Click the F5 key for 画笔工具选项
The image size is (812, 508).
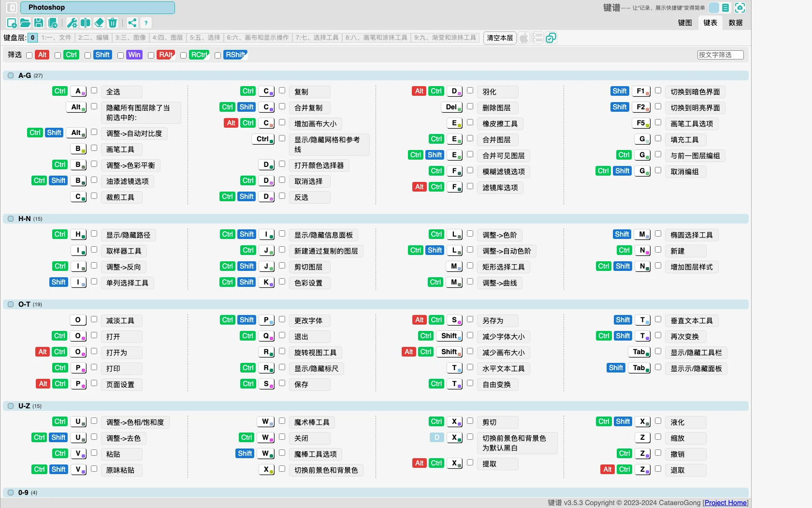(x=641, y=123)
